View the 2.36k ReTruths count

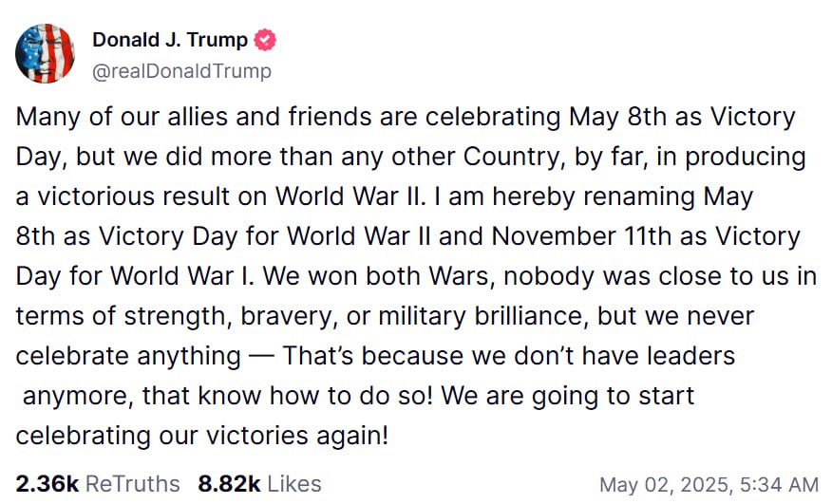47,484
